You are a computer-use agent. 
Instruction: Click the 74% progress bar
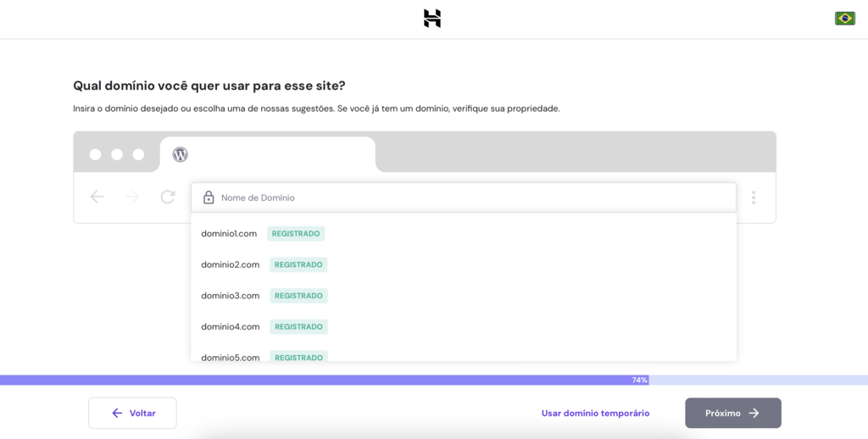434,381
